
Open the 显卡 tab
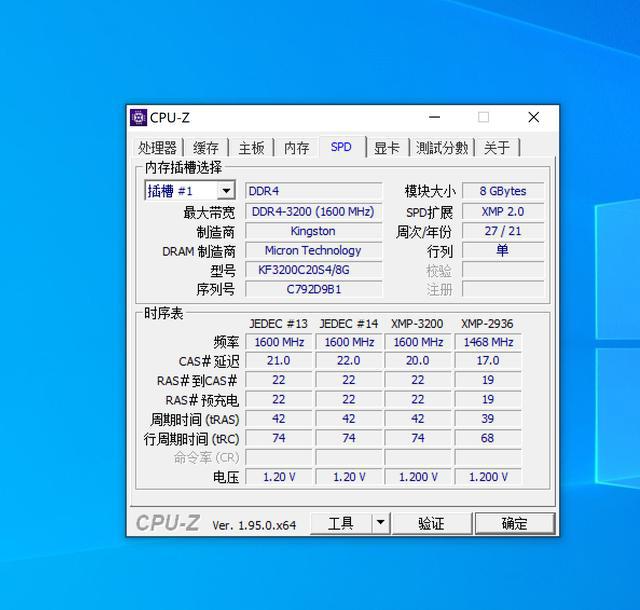[387, 147]
